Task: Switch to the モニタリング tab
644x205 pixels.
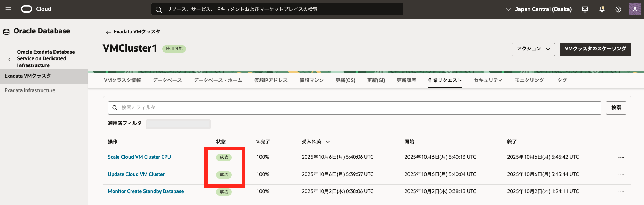Action: tap(529, 80)
